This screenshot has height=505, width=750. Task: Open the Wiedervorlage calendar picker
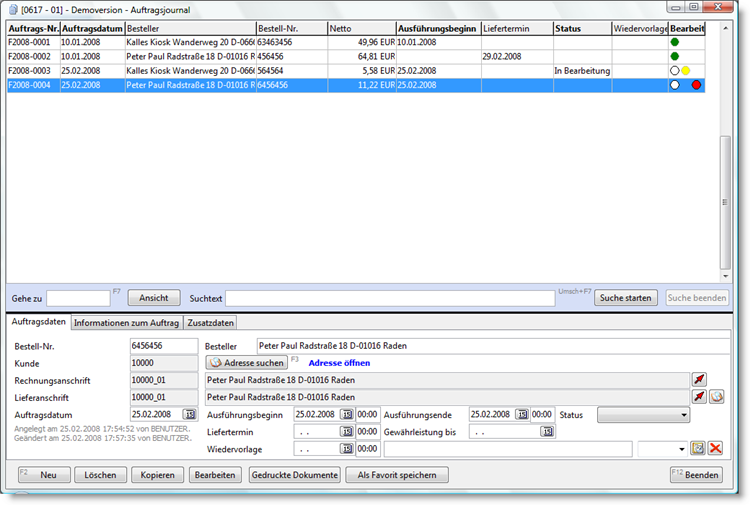point(346,449)
